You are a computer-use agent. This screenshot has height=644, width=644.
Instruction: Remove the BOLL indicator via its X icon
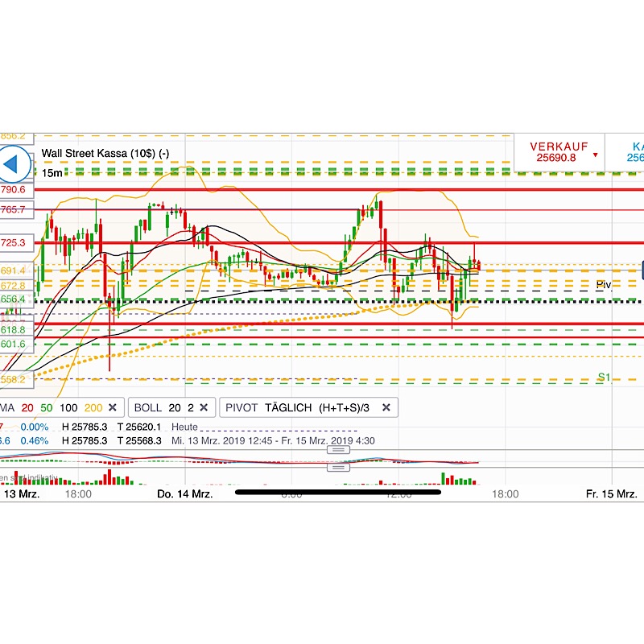coord(202,408)
